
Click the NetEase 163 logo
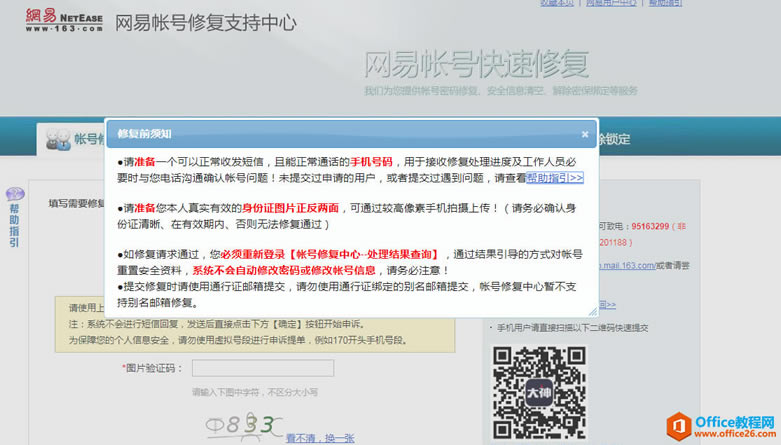(x=64, y=20)
